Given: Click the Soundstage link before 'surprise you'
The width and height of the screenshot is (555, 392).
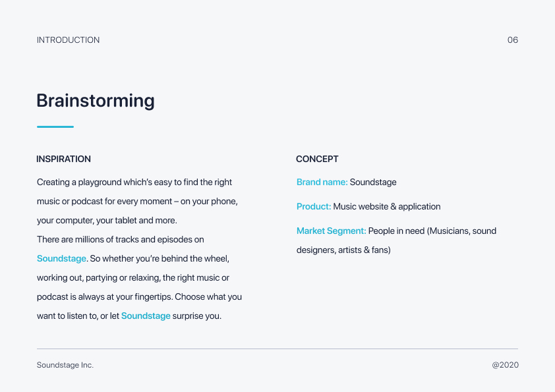Looking at the screenshot, I should coord(146,316).
